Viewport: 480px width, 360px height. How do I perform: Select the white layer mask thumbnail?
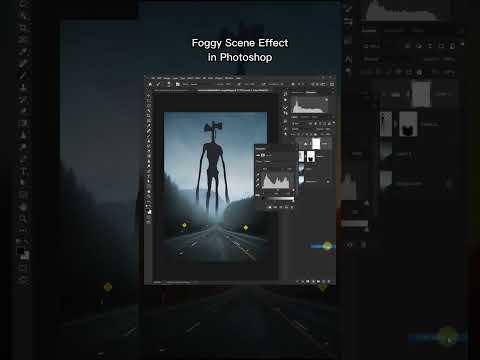click(x=316, y=144)
